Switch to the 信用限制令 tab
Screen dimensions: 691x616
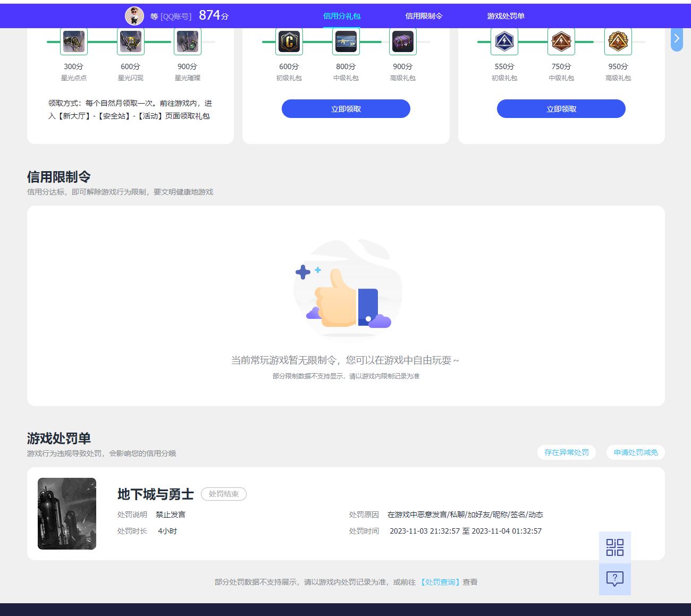[425, 16]
